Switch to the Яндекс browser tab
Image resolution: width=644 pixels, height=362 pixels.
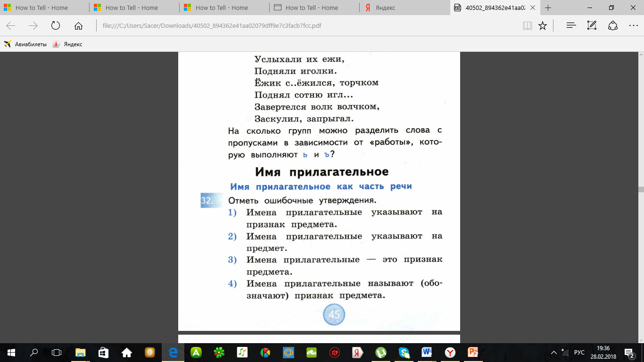coord(405,8)
